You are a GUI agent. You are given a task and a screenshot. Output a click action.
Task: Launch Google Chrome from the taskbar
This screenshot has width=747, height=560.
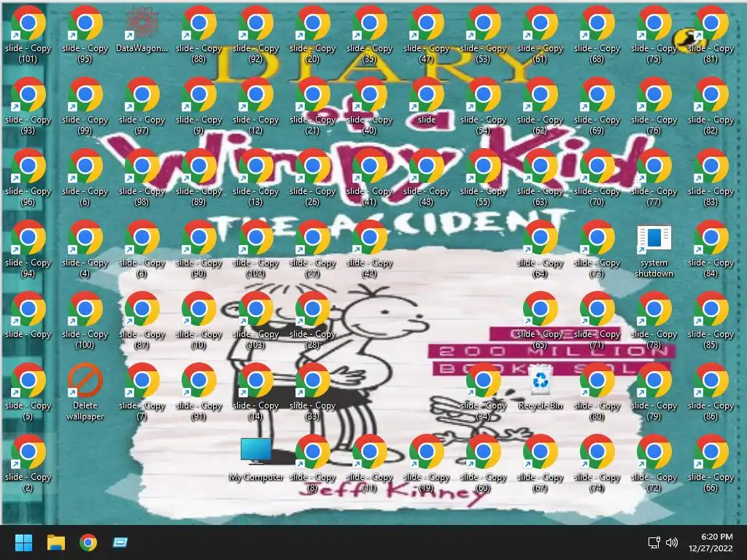(88, 542)
